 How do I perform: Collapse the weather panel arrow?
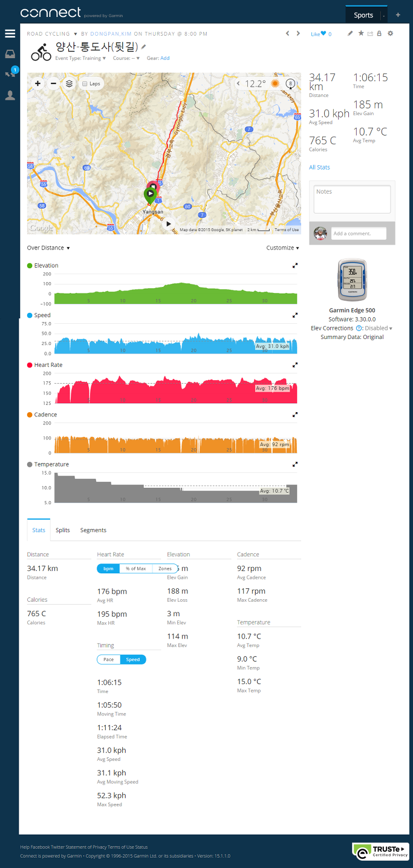point(238,84)
